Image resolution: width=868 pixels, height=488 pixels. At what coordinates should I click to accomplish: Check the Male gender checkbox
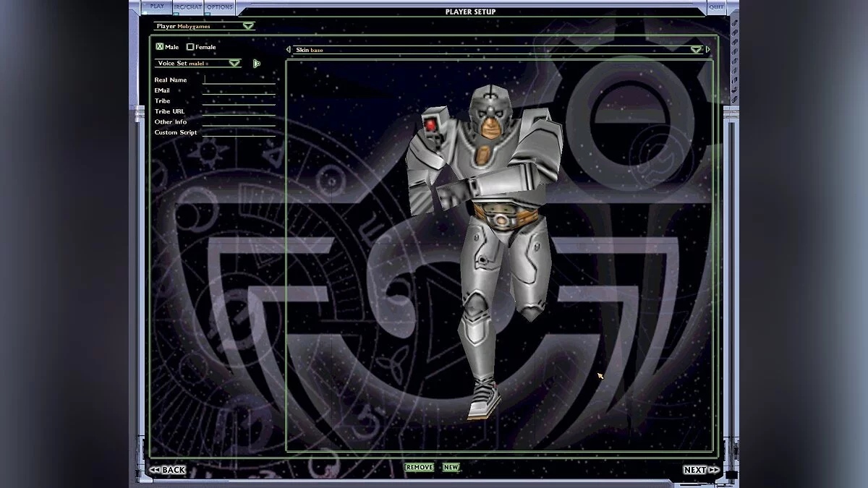click(x=160, y=47)
